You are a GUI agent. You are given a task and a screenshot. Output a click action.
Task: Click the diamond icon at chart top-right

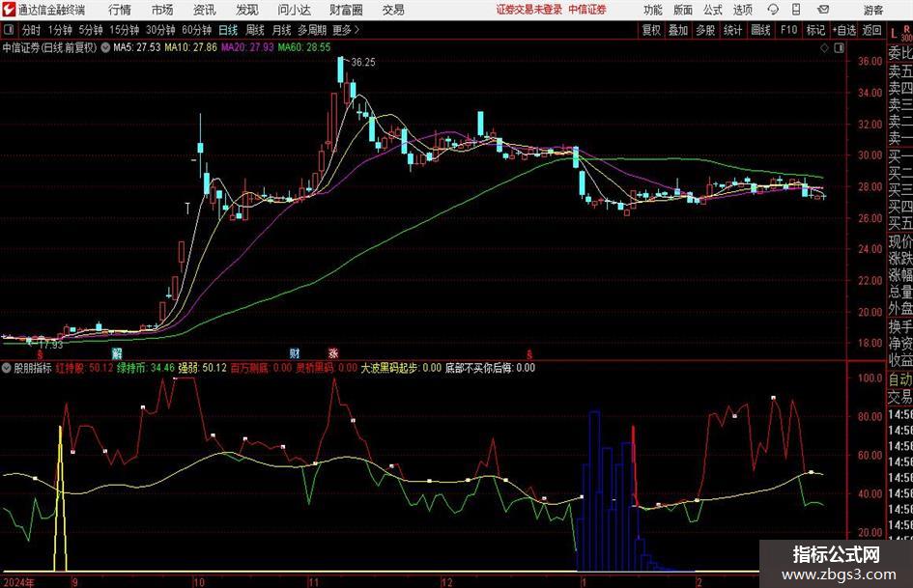pyautogui.click(x=824, y=47)
